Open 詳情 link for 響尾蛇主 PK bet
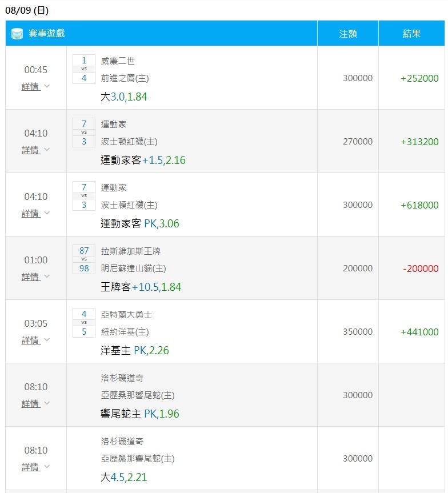Screen dimensions: 448x493 pos(31,403)
